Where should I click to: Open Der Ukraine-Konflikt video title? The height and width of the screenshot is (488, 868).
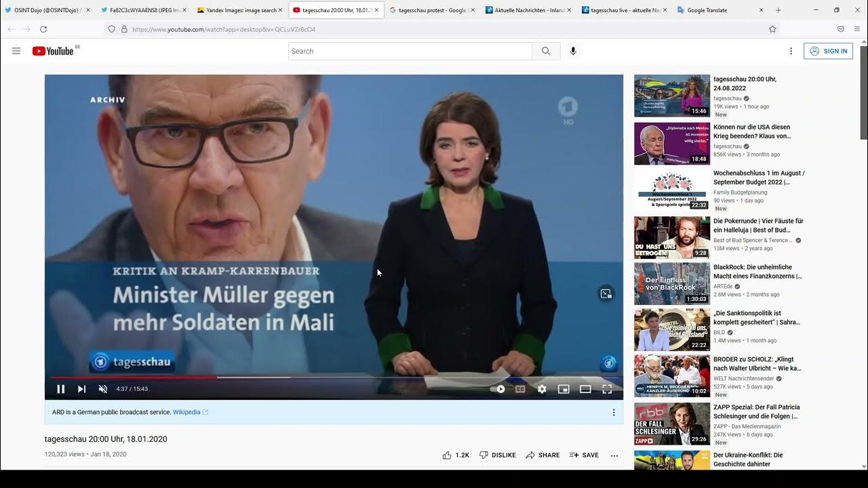(x=748, y=460)
